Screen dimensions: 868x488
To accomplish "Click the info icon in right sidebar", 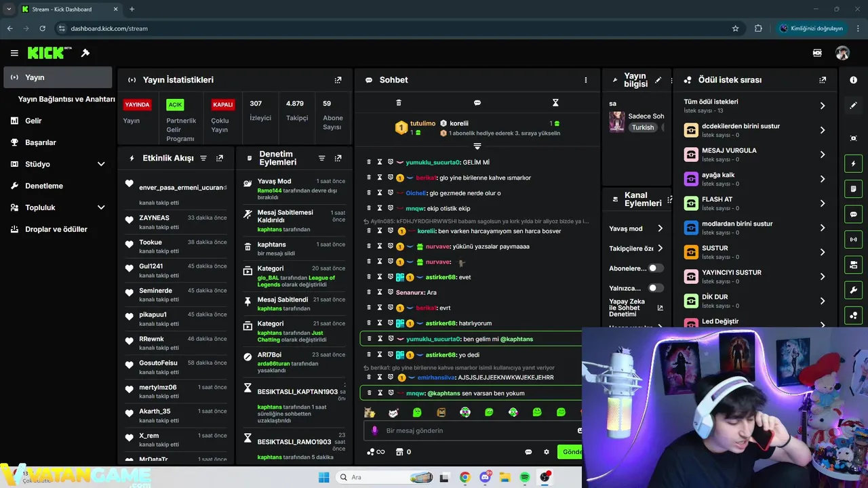I will (853, 80).
